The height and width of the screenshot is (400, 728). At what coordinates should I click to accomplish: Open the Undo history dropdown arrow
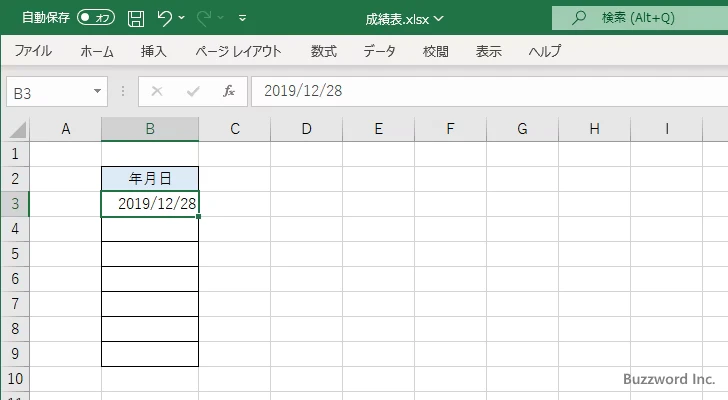tap(182, 18)
